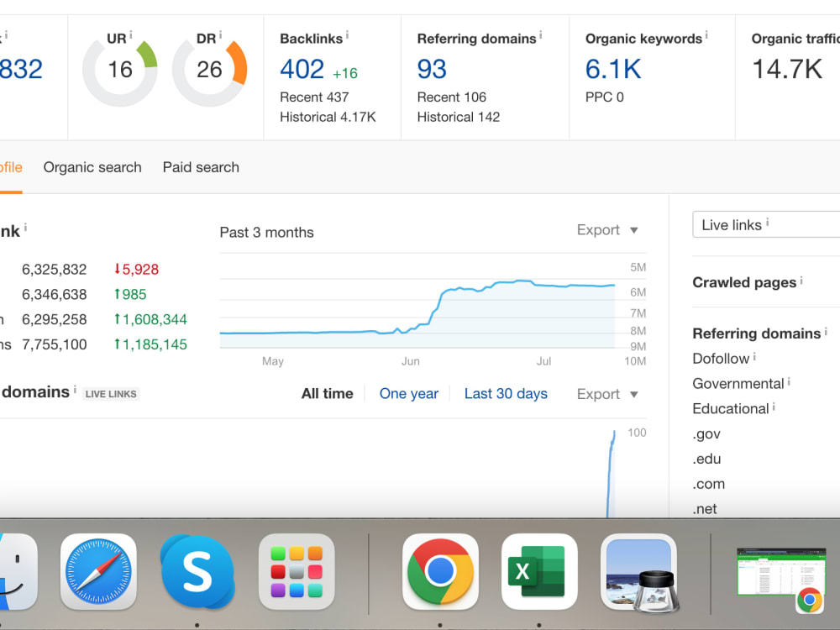Click the green 1,608,344 change value
This screenshot has width=840, height=630.
tap(150, 319)
